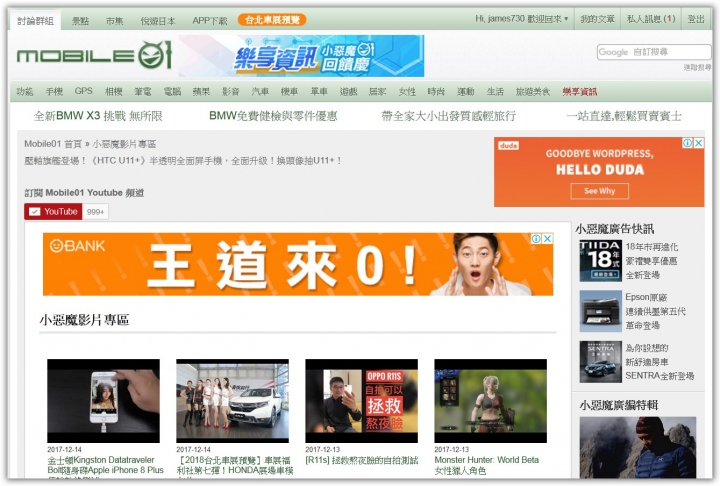720x486 pixels.
Task: Select 相機 in category menu
Action: [113, 91]
